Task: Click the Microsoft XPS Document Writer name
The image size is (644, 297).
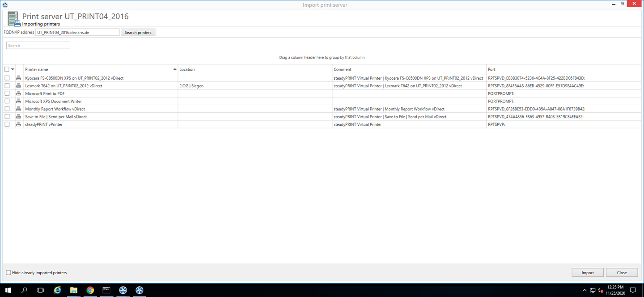Action: (53, 101)
